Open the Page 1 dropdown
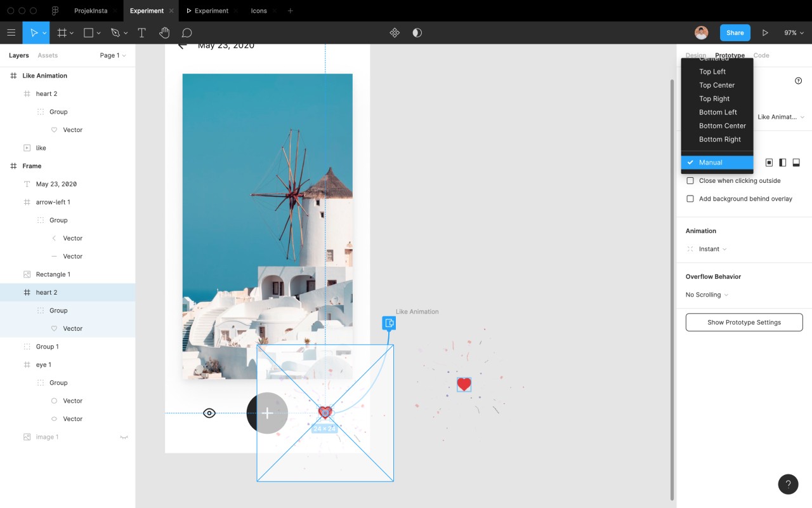812x508 pixels. [113, 55]
